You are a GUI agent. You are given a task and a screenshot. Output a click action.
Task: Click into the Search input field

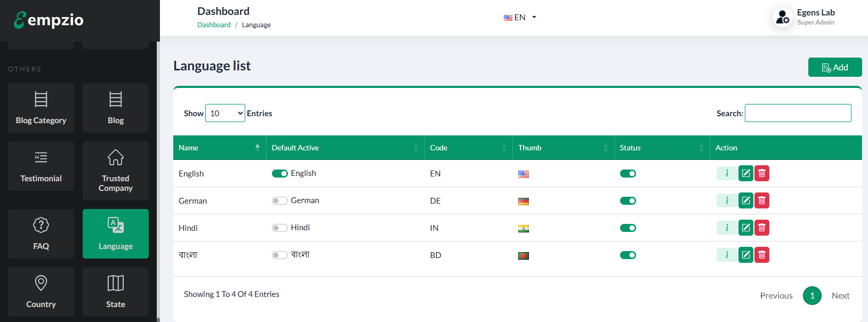(x=798, y=113)
